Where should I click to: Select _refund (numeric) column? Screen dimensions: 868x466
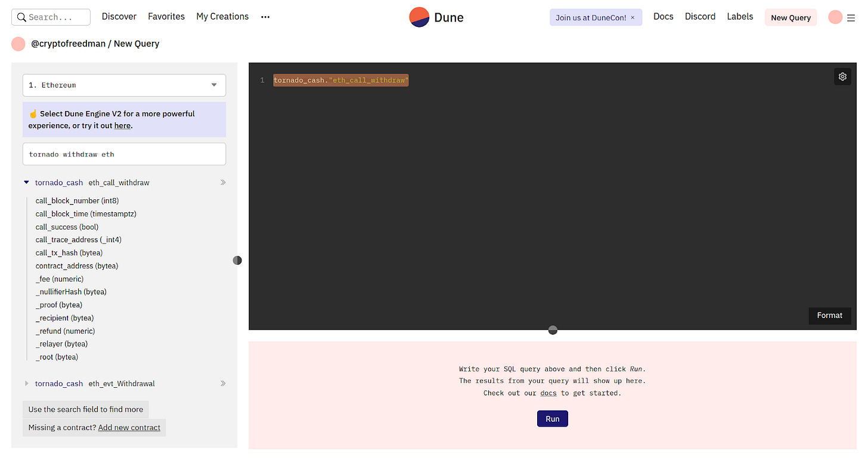click(65, 331)
